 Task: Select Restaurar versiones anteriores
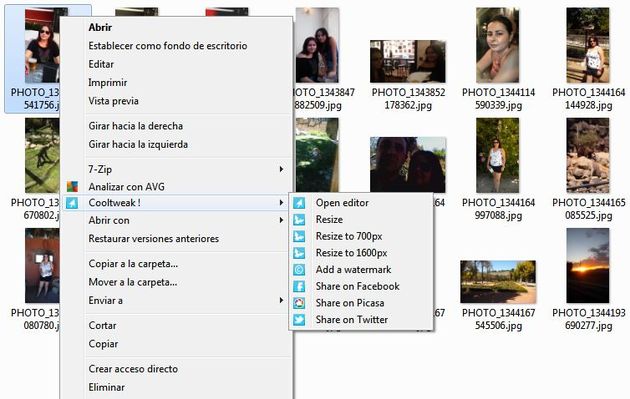point(153,239)
